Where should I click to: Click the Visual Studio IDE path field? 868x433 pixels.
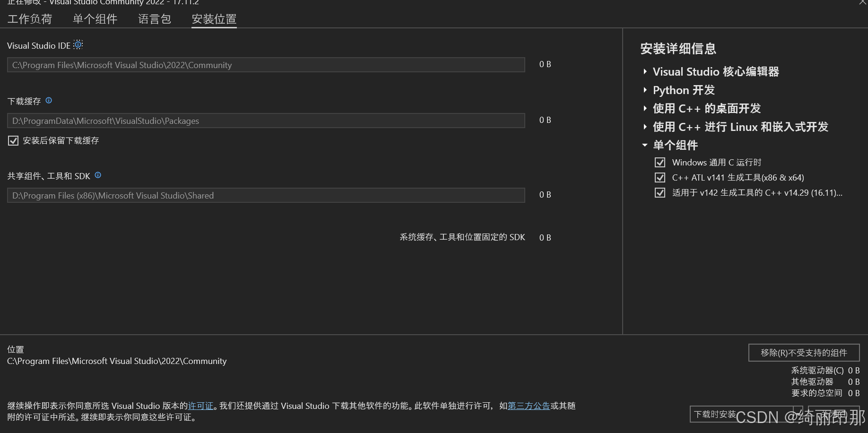coord(266,65)
